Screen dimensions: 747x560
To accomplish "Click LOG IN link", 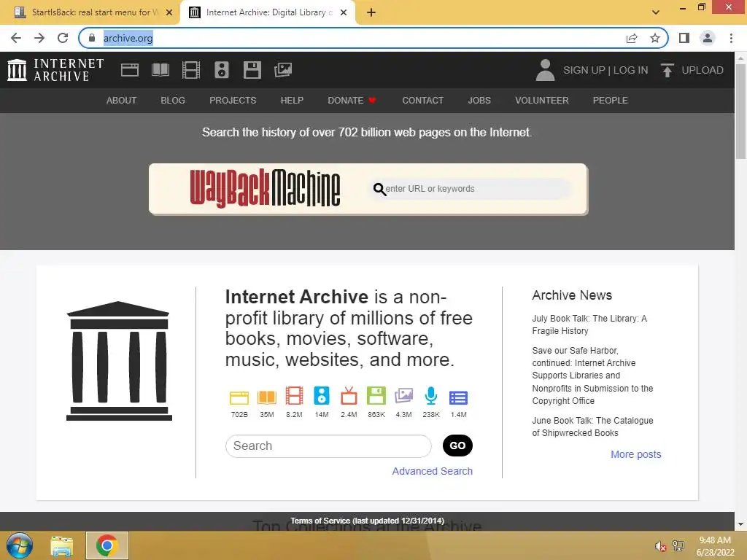I will tap(631, 70).
